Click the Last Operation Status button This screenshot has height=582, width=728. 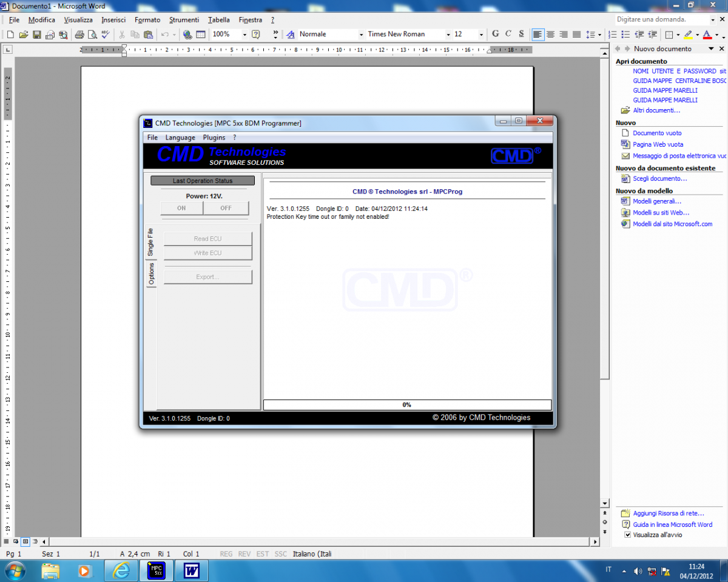click(x=203, y=181)
